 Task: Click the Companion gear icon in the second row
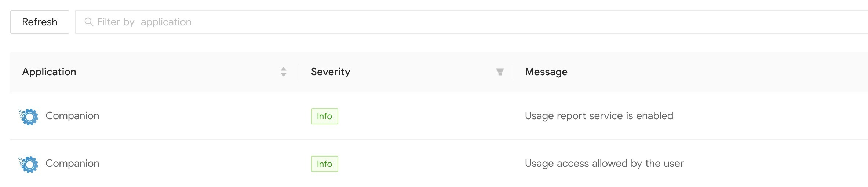click(28, 164)
